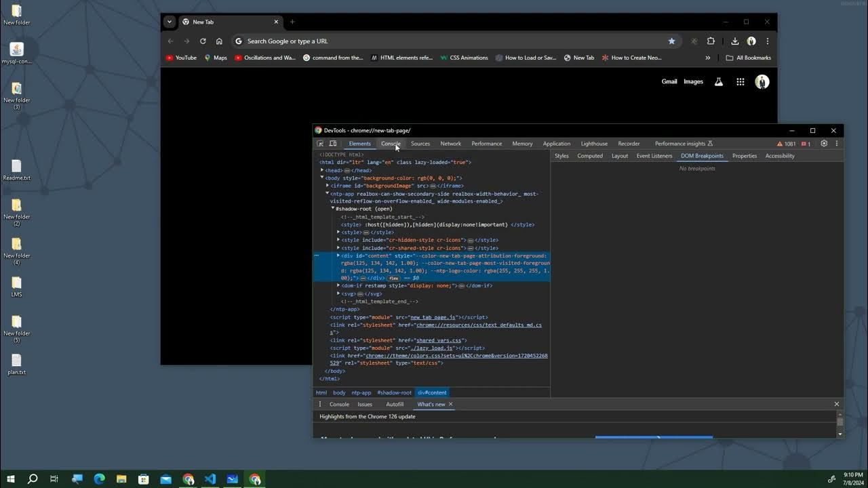This screenshot has height=488, width=868.
Task: Open Visual Studio Code from taskbar
Action: pos(210,479)
